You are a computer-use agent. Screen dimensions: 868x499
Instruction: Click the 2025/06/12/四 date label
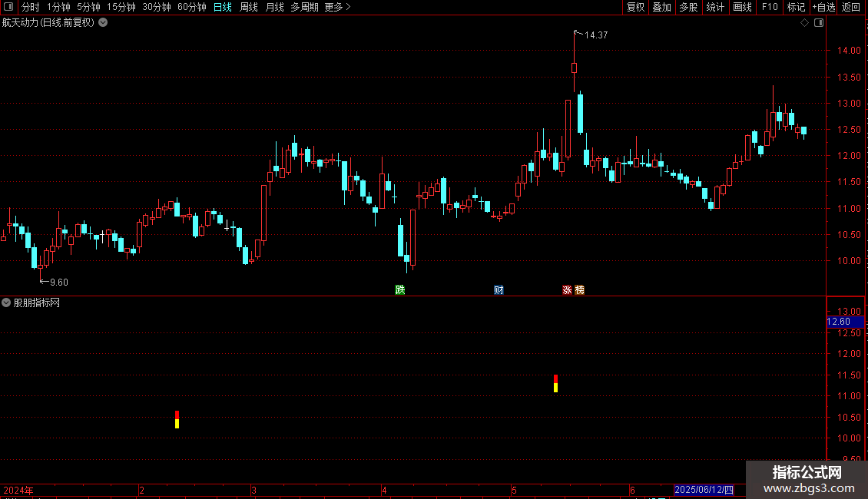[704, 490]
